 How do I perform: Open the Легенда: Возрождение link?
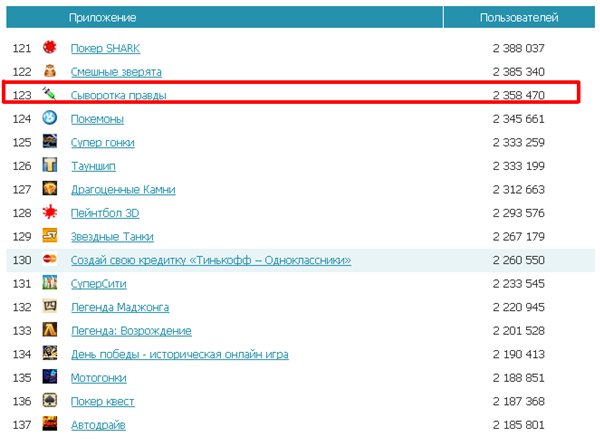pyautogui.click(x=131, y=331)
